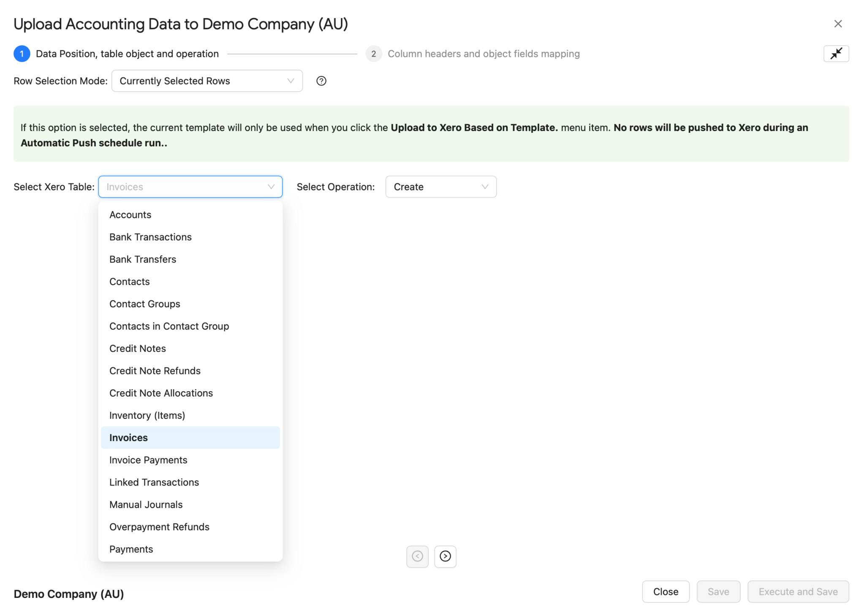865x616 pixels.
Task: Choose Contact Groups from dropdown list
Action: [190, 304]
